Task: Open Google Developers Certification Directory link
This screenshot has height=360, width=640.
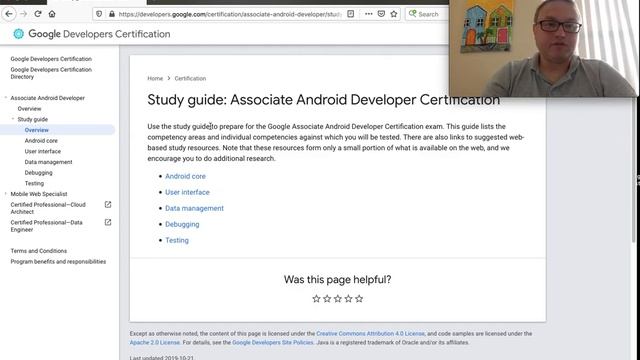Action: [x=51, y=73]
